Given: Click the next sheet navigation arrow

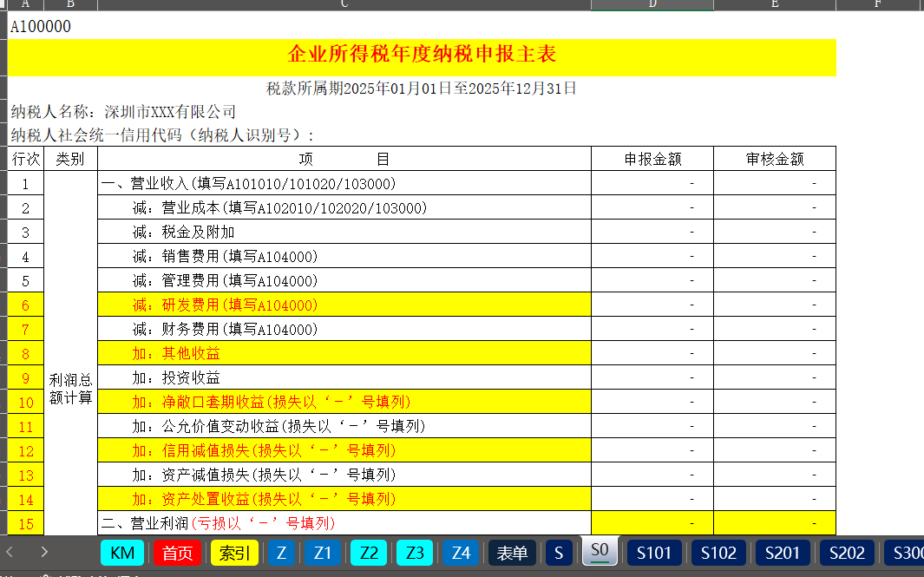Looking at the screenshot, I should [44, 552].
